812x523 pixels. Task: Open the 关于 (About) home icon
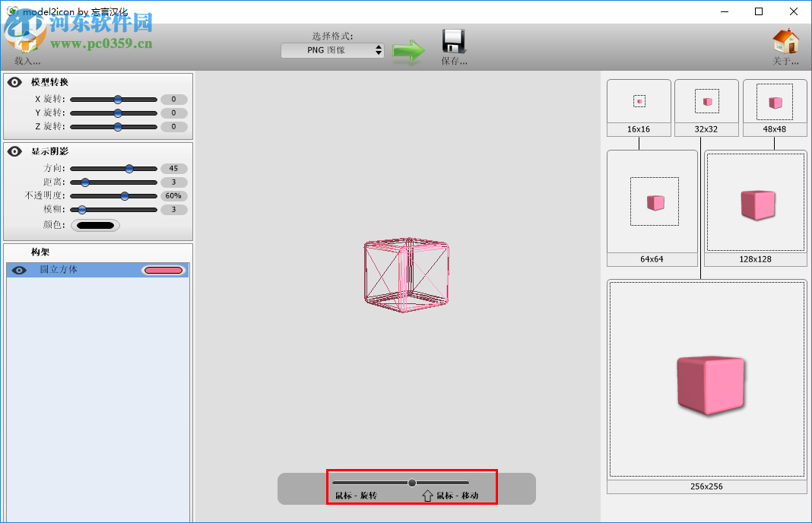787,42
